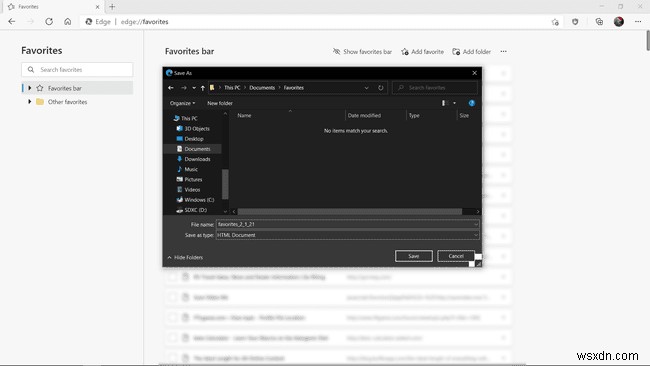Refresh the Save As folder view
Screen dimensions: 650x366
[x=381, y=87]
